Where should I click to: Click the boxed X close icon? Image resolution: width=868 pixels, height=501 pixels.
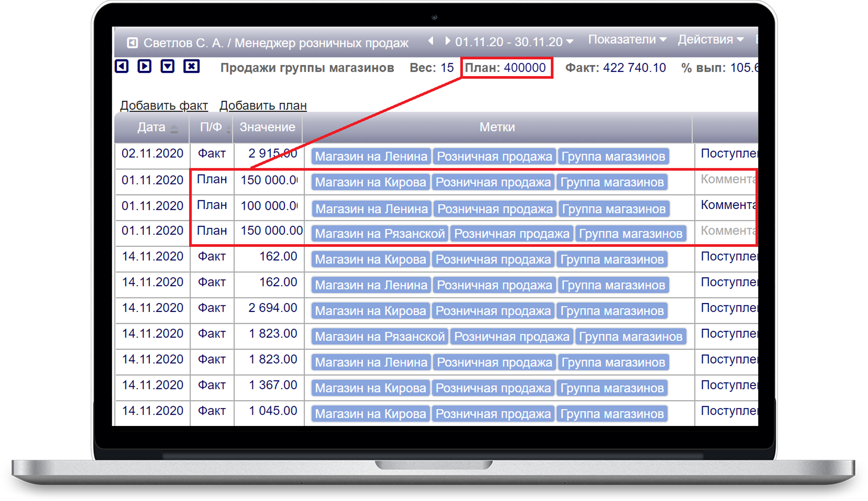tap(191, 66)
